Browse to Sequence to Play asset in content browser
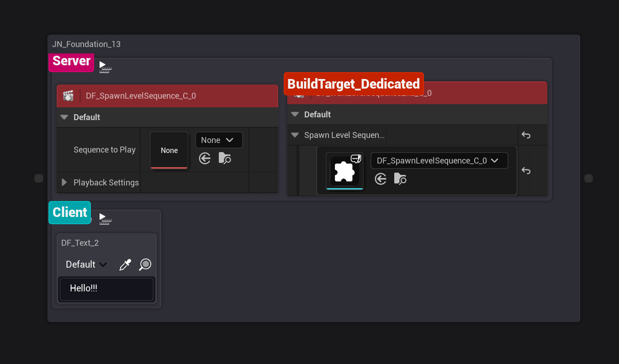 224,158
